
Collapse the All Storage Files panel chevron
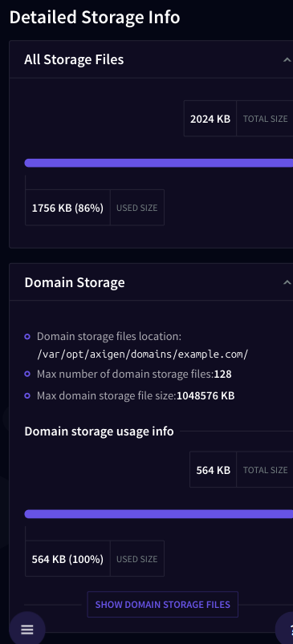click(x=287, y=60)
